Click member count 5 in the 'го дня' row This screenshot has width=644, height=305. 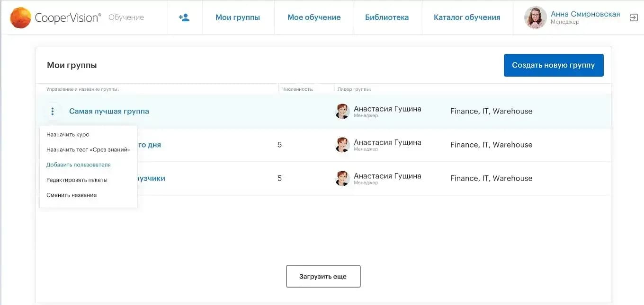click(x=279, y=145)
